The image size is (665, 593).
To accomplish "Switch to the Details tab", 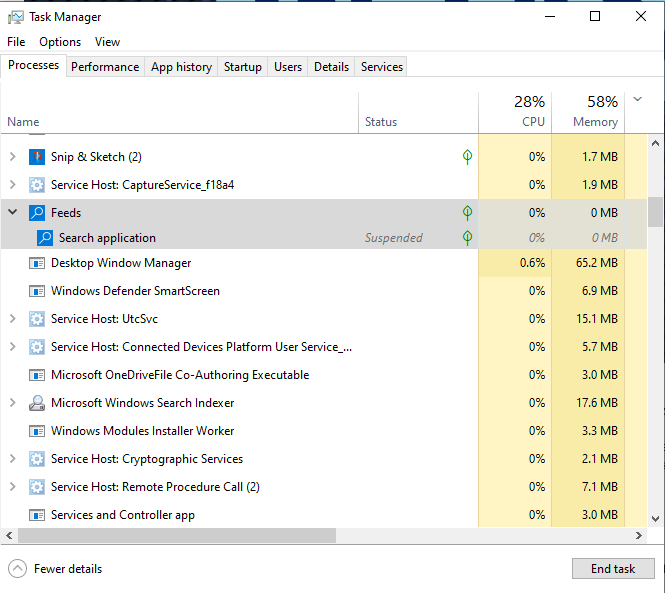I will pyautogui.click(x=331, y=67).
